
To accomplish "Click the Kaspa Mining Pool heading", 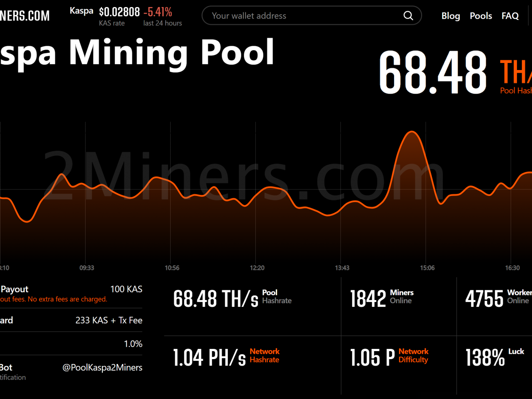I will pyautogui.click(x=137, y=52).
